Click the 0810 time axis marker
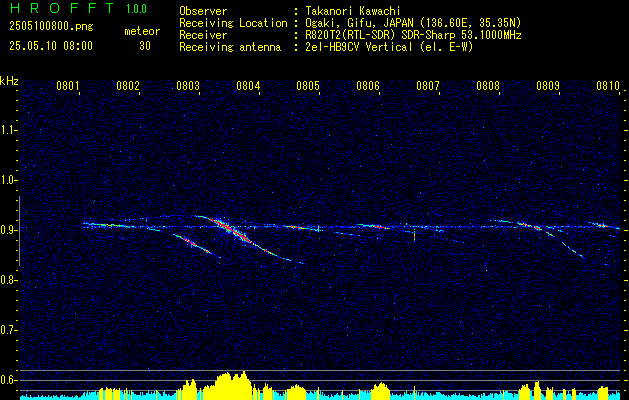This screenshot has width=629, height=400. click(608, 86)
